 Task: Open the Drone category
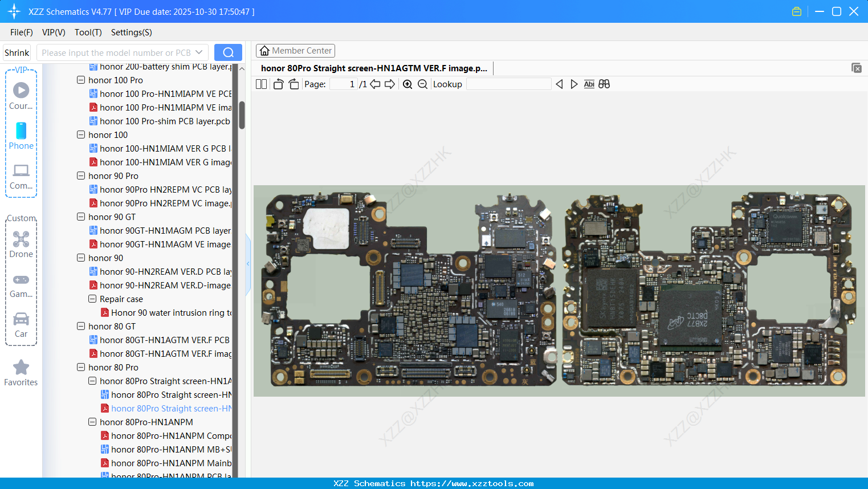click(21, 244)
